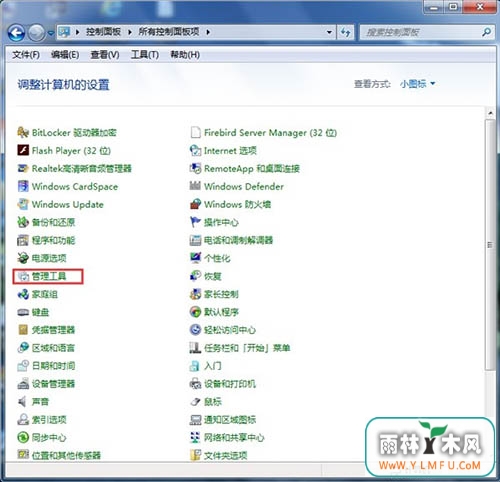500x482 pixels.
Task: Open the 管理工具 link
Action: pyautogui.click(x=49, y=276)
